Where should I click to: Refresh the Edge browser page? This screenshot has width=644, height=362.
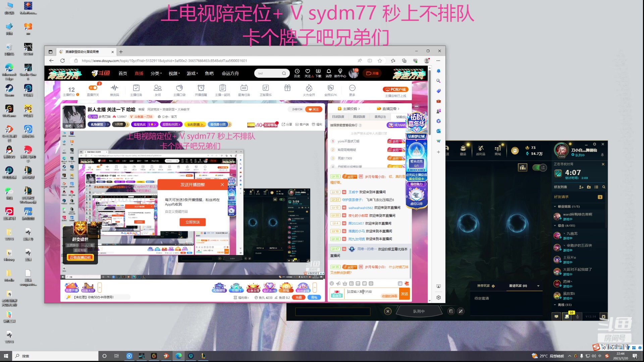62,61
